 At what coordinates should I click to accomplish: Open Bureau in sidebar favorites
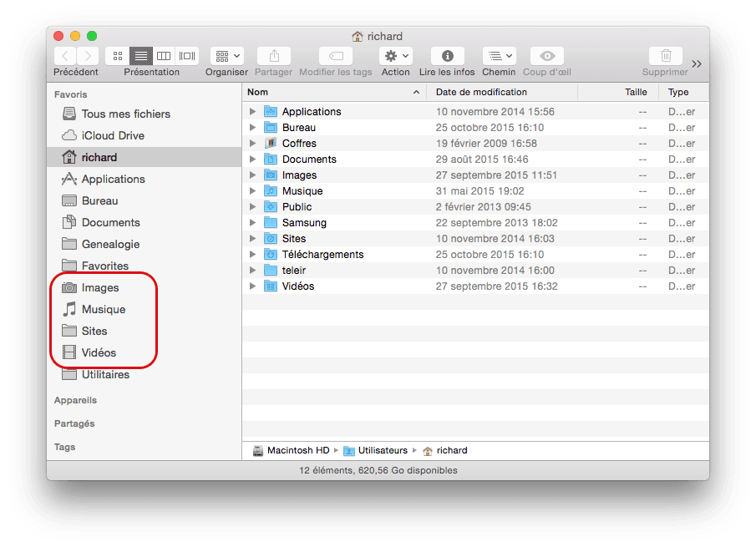click(145, 200)
